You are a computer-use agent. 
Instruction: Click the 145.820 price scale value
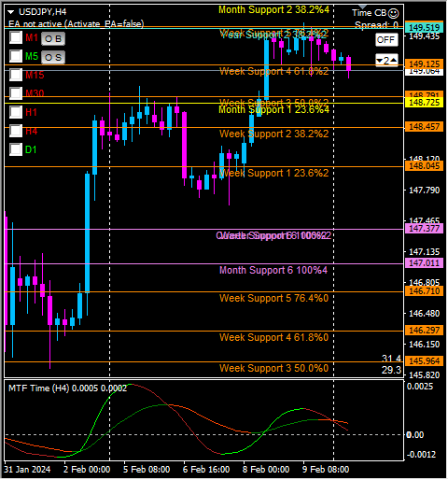[424, 374]
